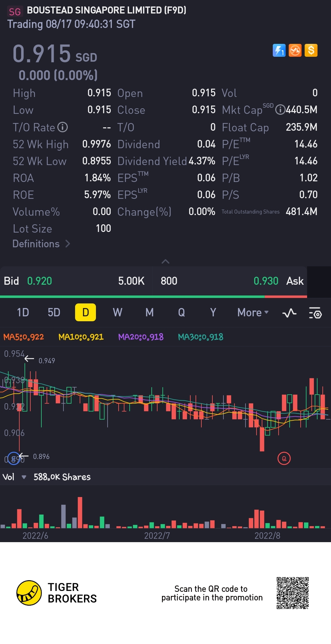
Task: Open the Definitions link
Action: (41, 244)
